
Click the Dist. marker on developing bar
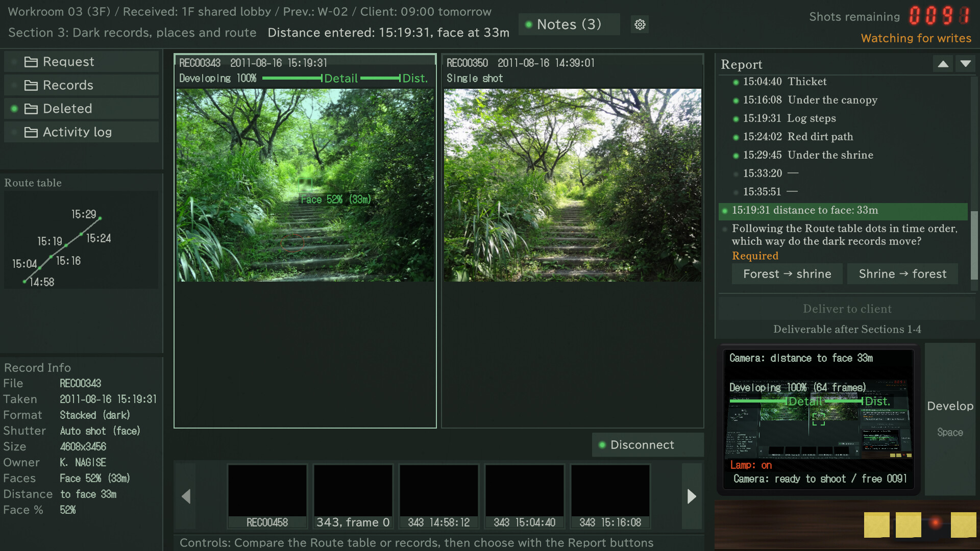click(x=415, y=79)
